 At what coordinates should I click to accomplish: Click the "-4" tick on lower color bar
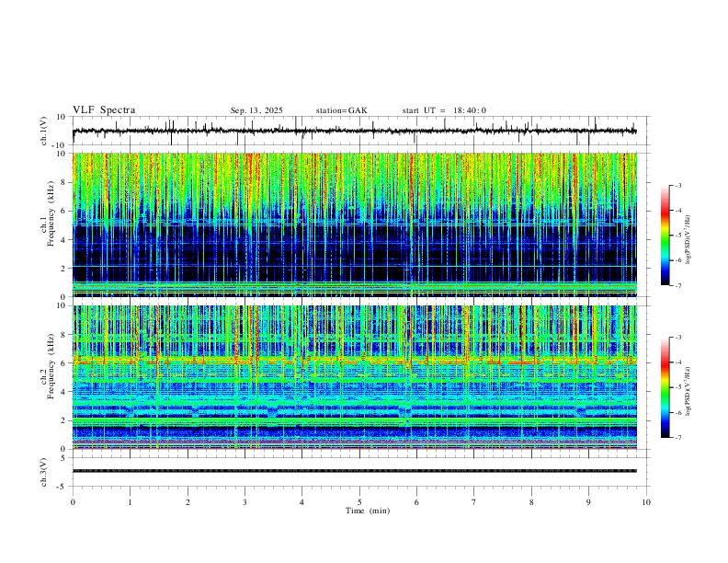coord(677,362)
